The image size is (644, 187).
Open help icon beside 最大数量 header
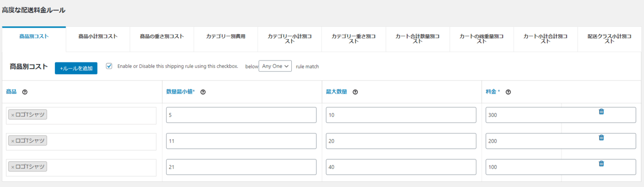(355, 92)
